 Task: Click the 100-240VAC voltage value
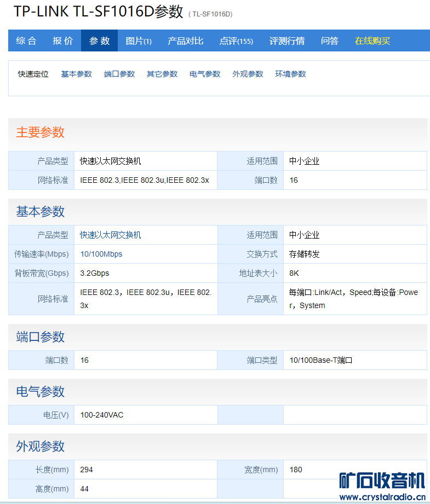[x=102, y=415]
